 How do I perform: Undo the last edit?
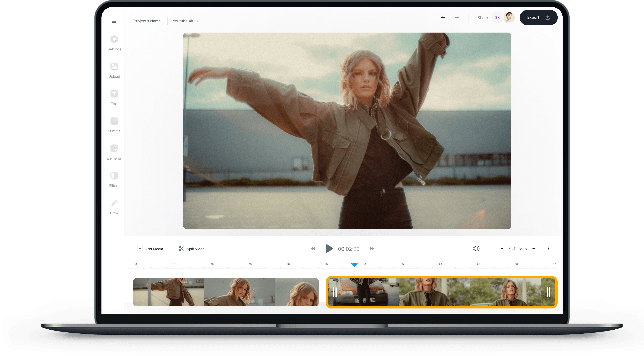tap(443, 18)
